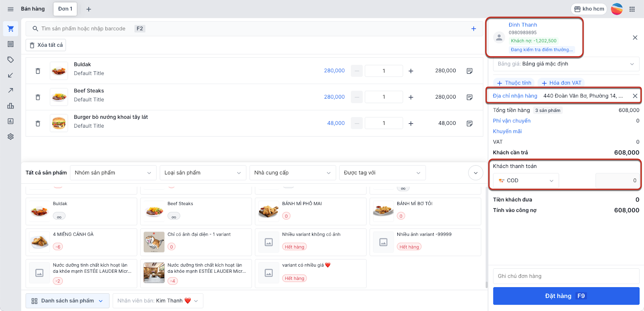Focus the product search barcode field

(x=254, y=29)
